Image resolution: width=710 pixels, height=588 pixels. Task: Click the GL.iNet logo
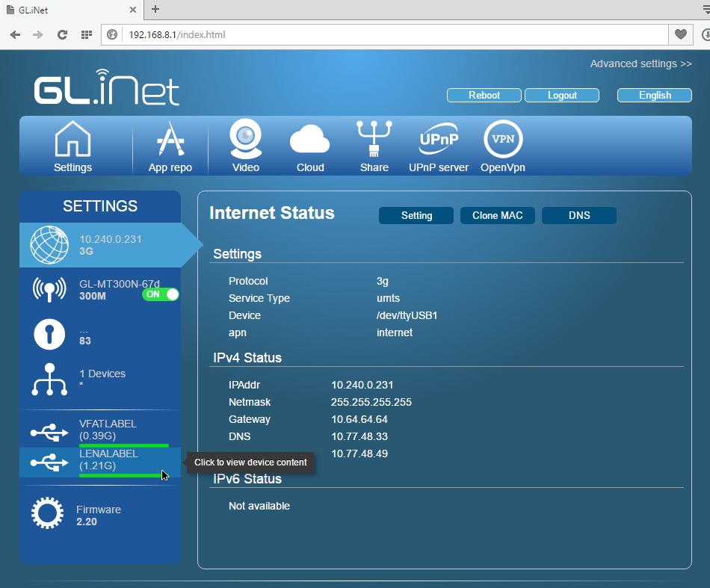(107, 88)
